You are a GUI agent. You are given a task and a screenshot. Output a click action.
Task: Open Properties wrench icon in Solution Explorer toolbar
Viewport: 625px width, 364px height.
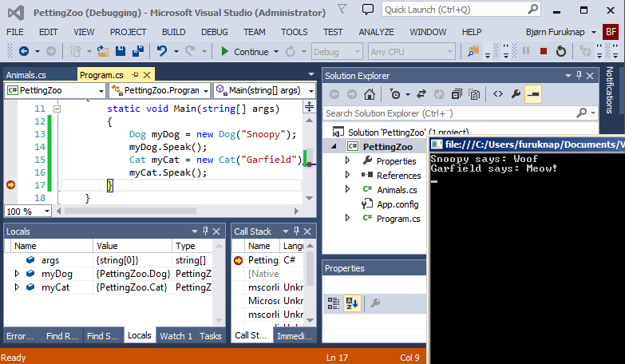(516, 94)
